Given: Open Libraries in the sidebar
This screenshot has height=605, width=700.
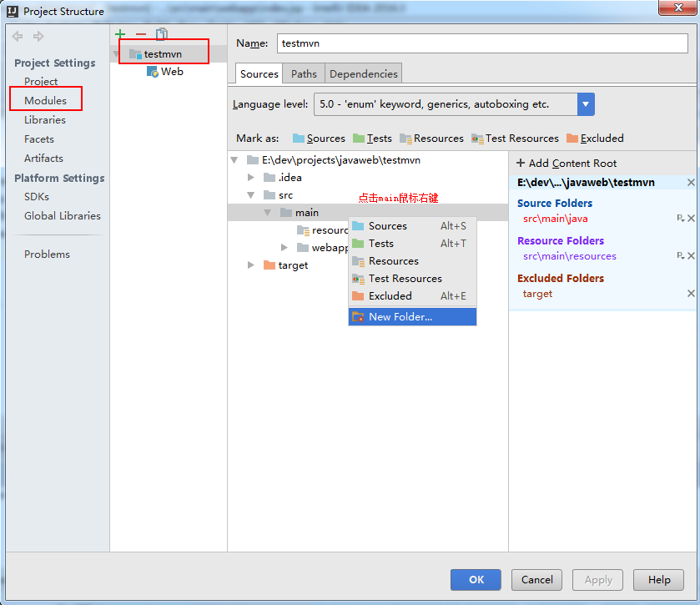Looking at the screenshot, I should click(x=45, y=119).
